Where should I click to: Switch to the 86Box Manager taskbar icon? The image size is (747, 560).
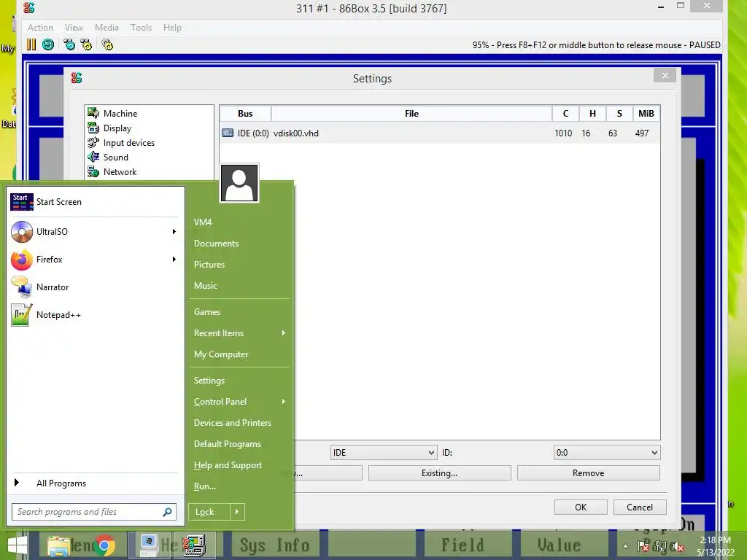click(x=150, y=545)
